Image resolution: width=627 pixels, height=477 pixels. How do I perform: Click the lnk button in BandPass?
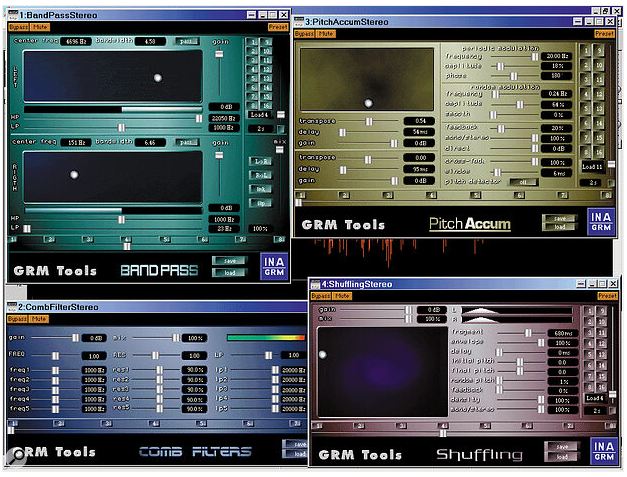coord(260,189)
